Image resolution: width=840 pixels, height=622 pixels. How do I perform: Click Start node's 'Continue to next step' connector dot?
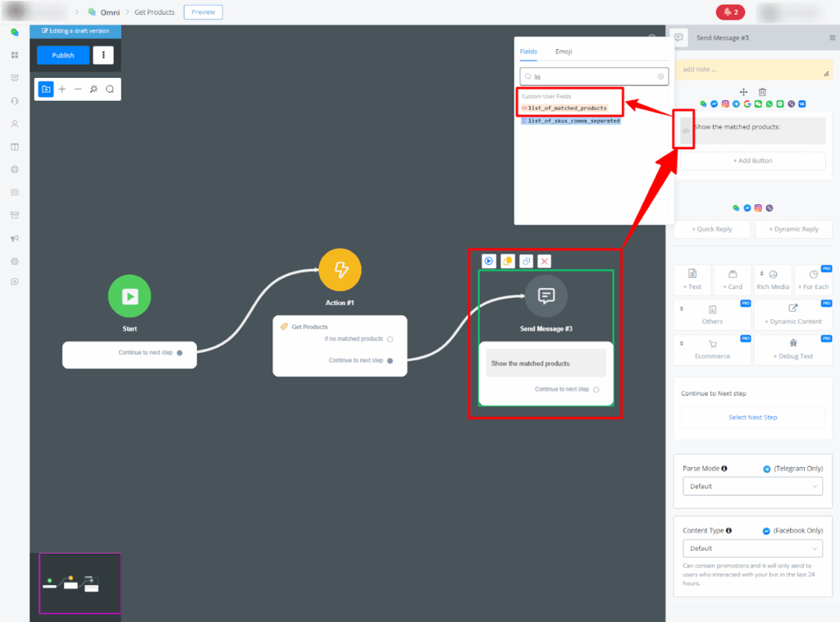pyautogui.click(x=180, y=353)
